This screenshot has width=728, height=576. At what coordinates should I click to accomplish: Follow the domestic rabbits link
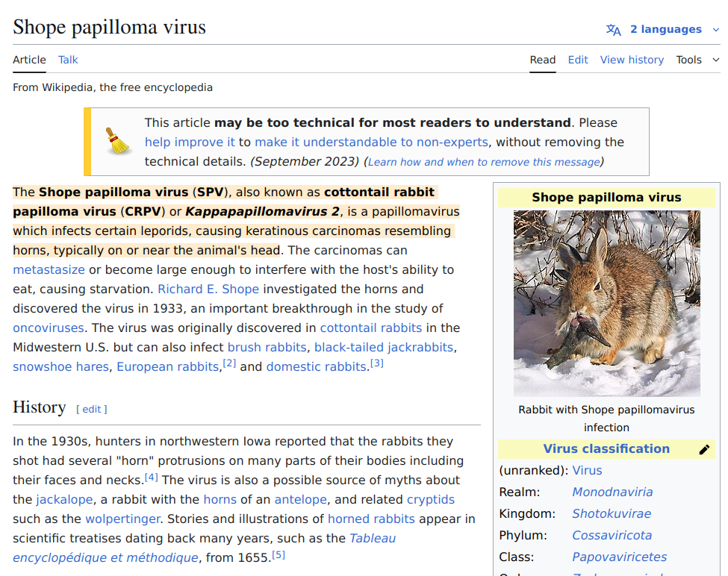click(x=317, y=367)
